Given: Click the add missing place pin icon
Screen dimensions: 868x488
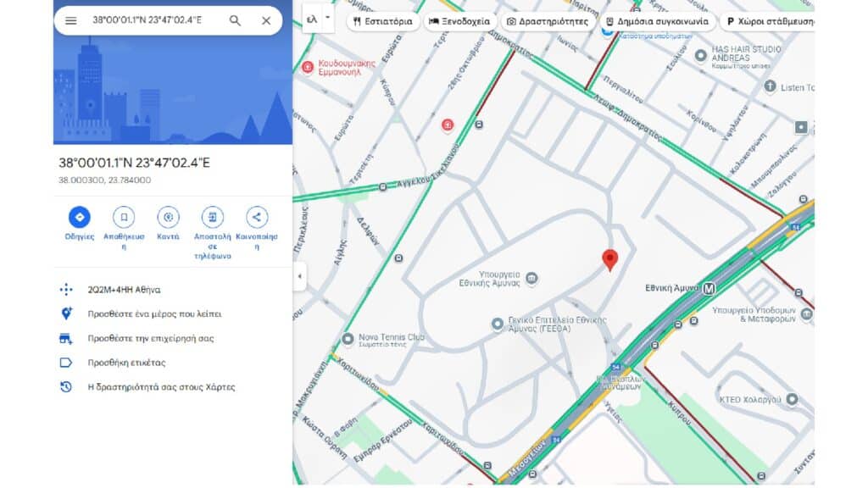Looking at the screenshot, I should pos(66,313).
